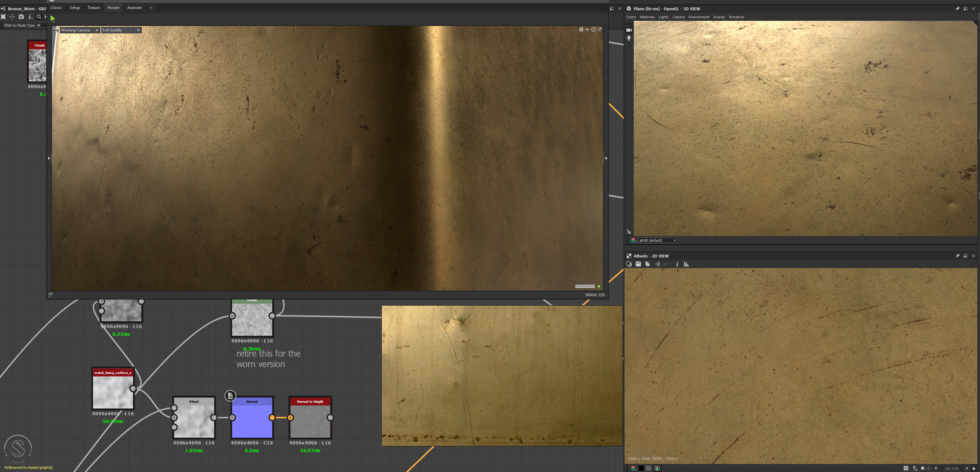Click the reset zoom 1:1 graph icon
This screenshot has width=980, height=472.
[x=12, y=17]
